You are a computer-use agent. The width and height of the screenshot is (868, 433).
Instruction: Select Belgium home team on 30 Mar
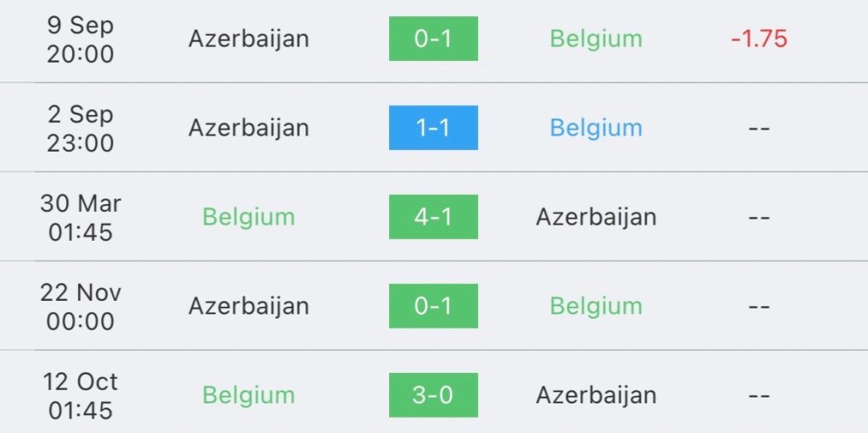(248, 218)
